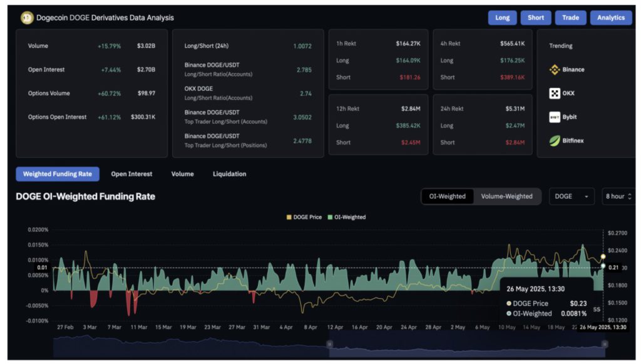Click the Dogecoin logo icon
This screenshot has height=364, width=641.
pos(26,18)
